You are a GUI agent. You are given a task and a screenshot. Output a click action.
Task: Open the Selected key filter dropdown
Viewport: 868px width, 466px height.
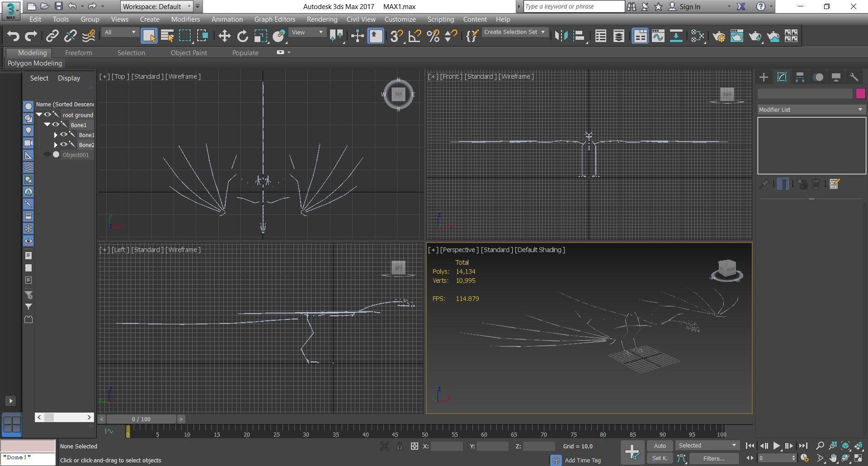point(708,446)
